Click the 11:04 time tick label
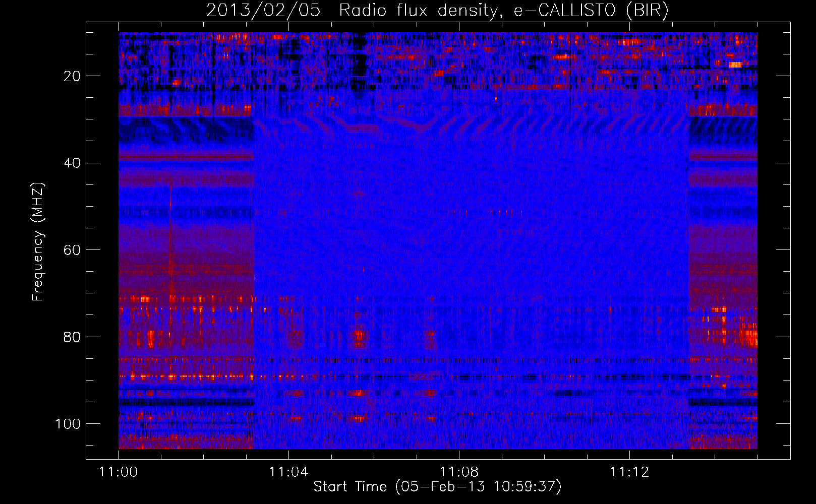Image resolution: width=816 pixels, height=504 pixels. [x=288, y=472]
